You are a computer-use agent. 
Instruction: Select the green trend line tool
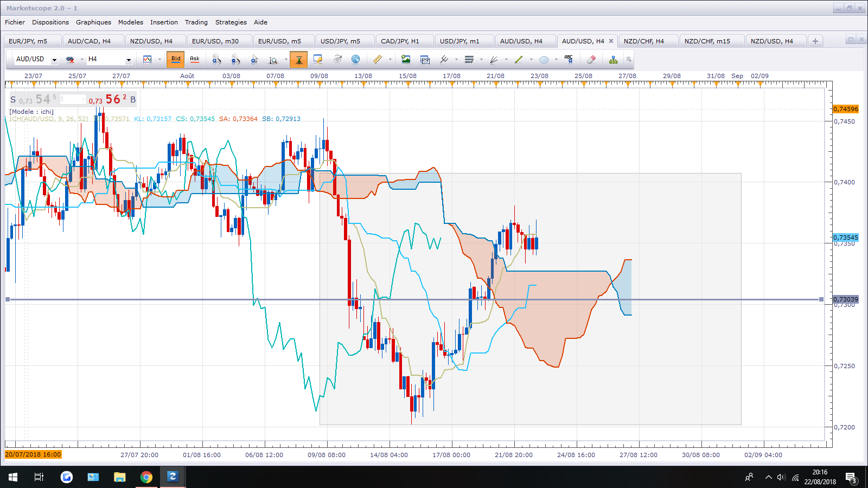pyautogui.click(x=519, y=60)
